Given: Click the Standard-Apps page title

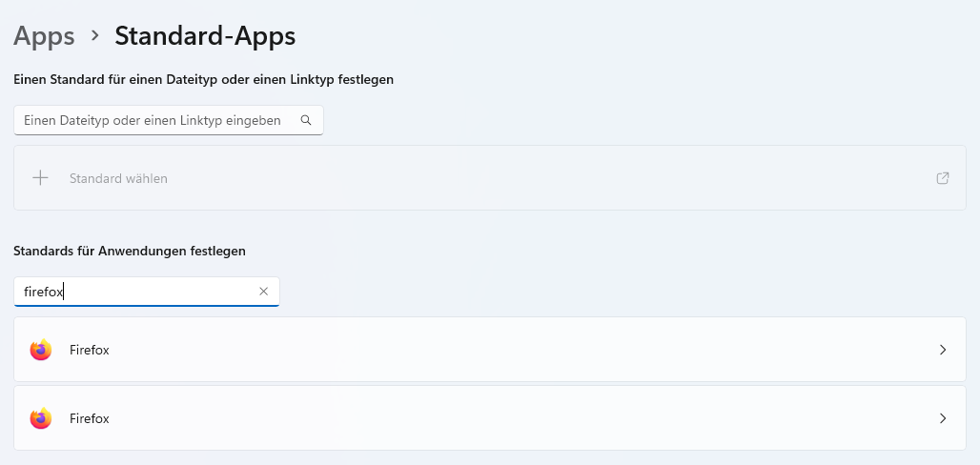Looking at the screenshot, I should [205, 36].
